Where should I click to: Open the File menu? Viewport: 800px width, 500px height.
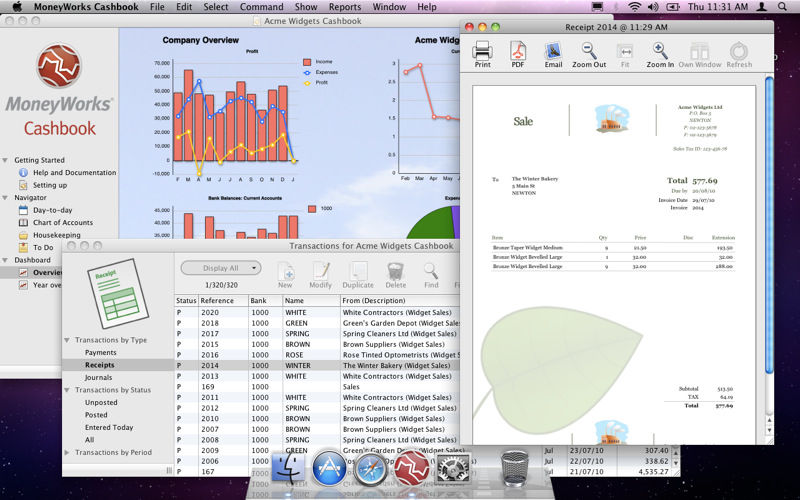click(157, 7)
